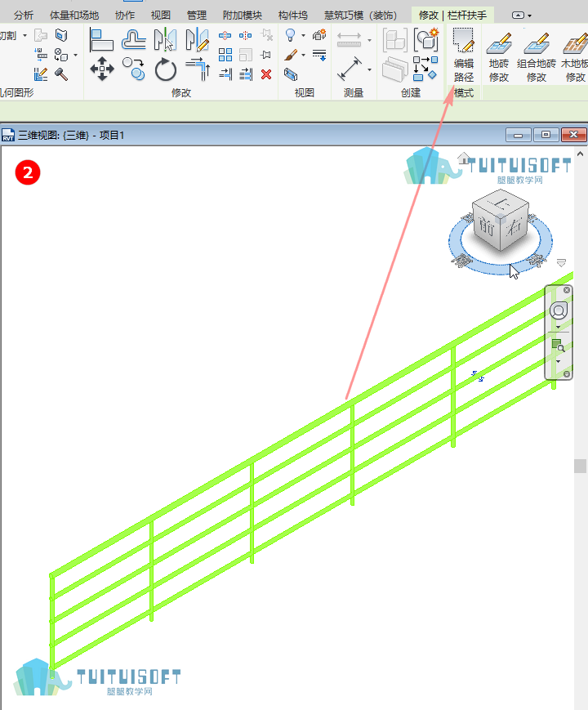Select the Move tool icon
Screen dimensions: 588x710
[102, 69]
